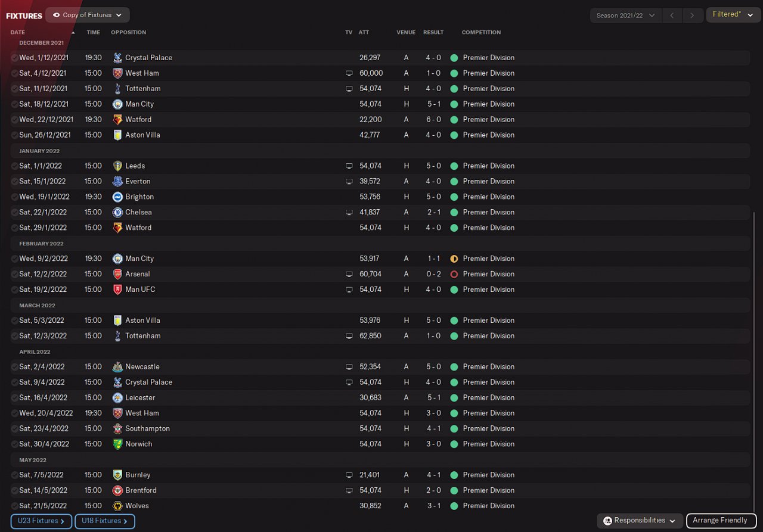Click the Aston Villa badge on 26/12/2021

point(117,135)
